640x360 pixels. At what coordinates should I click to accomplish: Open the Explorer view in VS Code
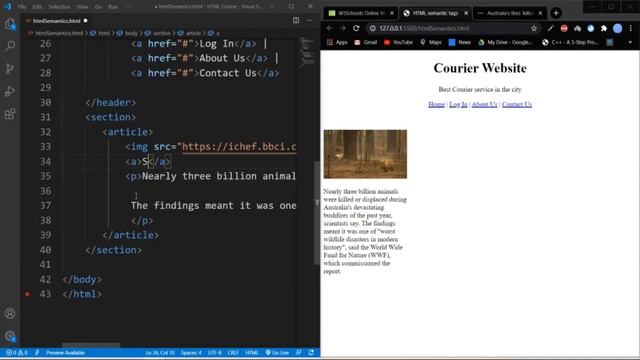pyautogui.click(x=10, y=24)
